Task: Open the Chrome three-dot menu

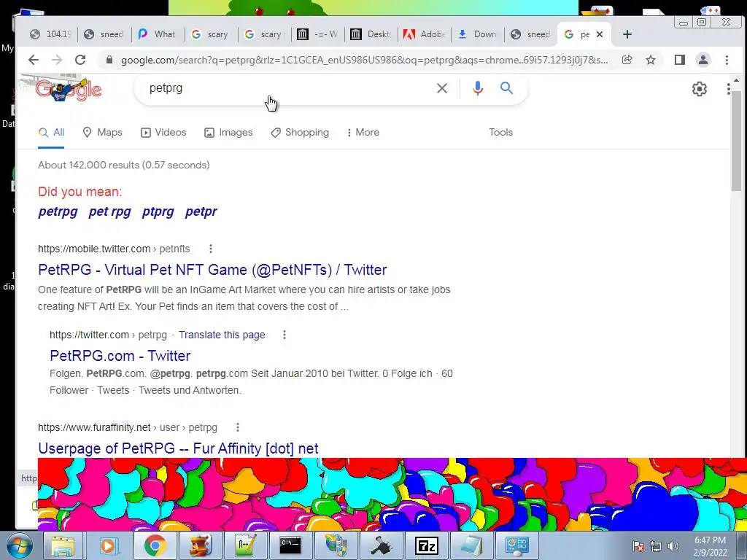Action: click(x=727, y=60)
